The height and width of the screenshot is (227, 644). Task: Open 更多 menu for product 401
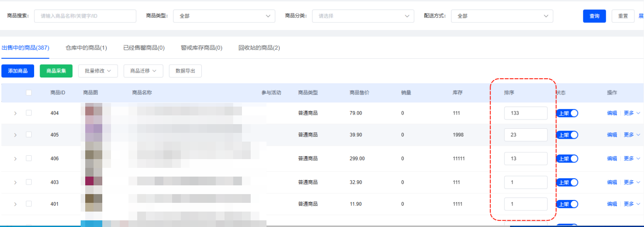[x=632, y=204]
